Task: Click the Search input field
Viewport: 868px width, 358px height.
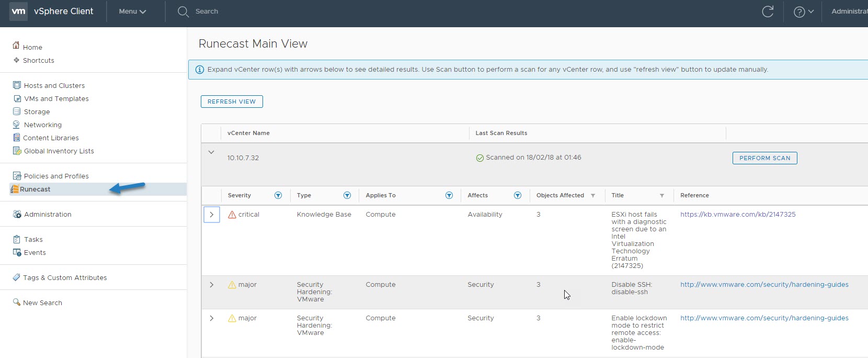Action: [x=207, y=12]
